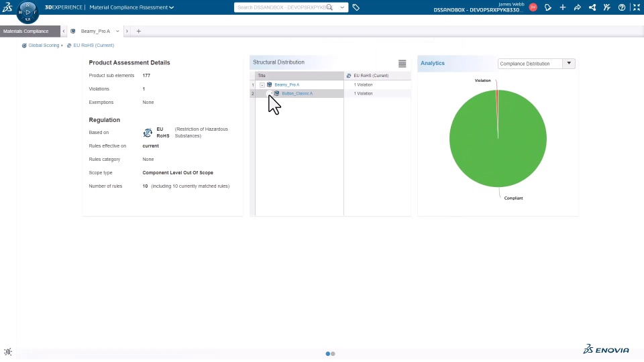Click Button_Classic A product icon in tree
This screenshot has width=644, height=362.
coord(277,94)
